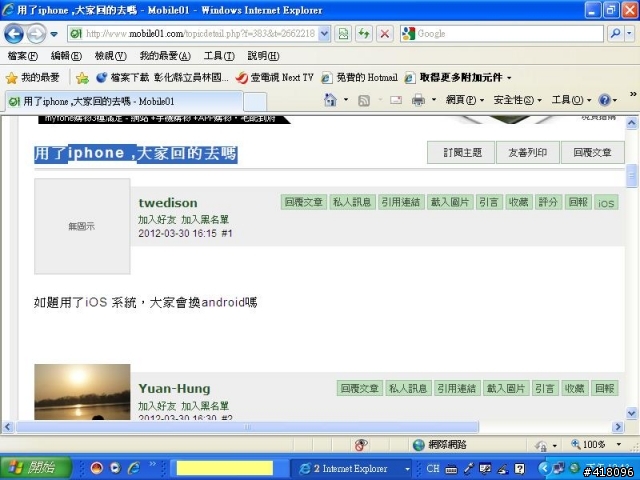The image size is (640, 480).
Task: Click the Home page icon
Action: click(330, 100)
